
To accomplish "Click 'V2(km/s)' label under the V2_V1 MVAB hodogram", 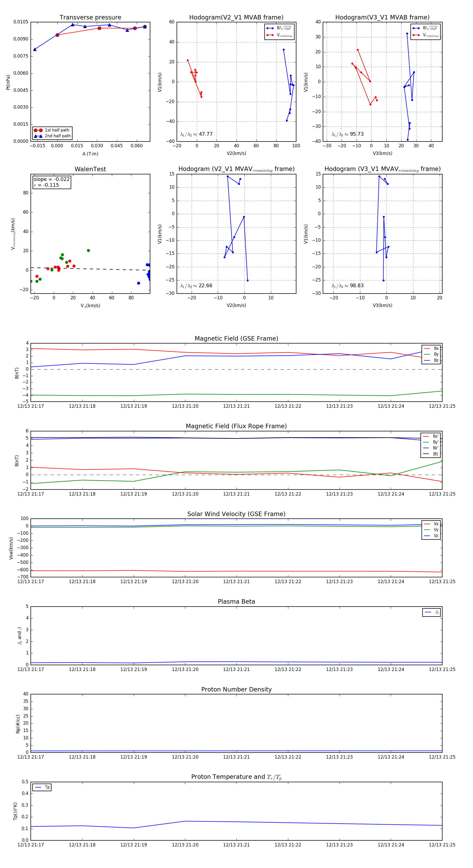I will coord(236,154).
